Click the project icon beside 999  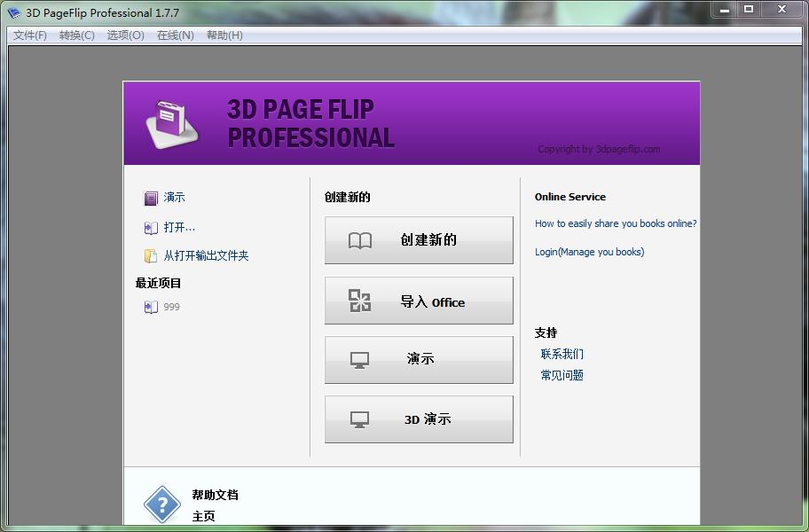[x=151, y=308]
